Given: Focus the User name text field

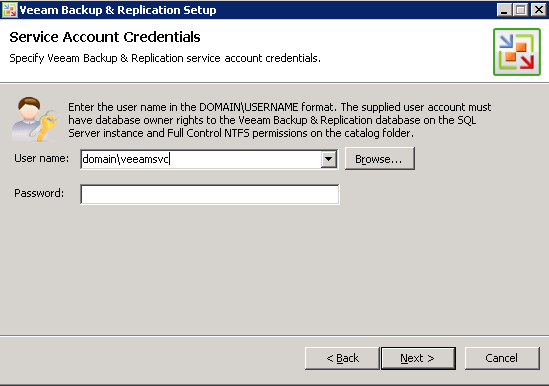Looking at the screenshot, I should pos(201,159).
